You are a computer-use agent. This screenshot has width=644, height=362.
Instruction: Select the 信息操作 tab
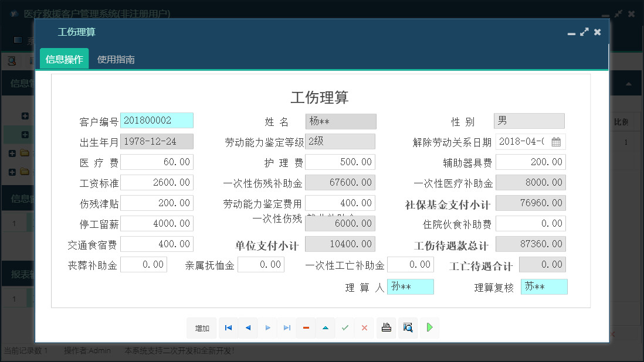coord(63,59)
